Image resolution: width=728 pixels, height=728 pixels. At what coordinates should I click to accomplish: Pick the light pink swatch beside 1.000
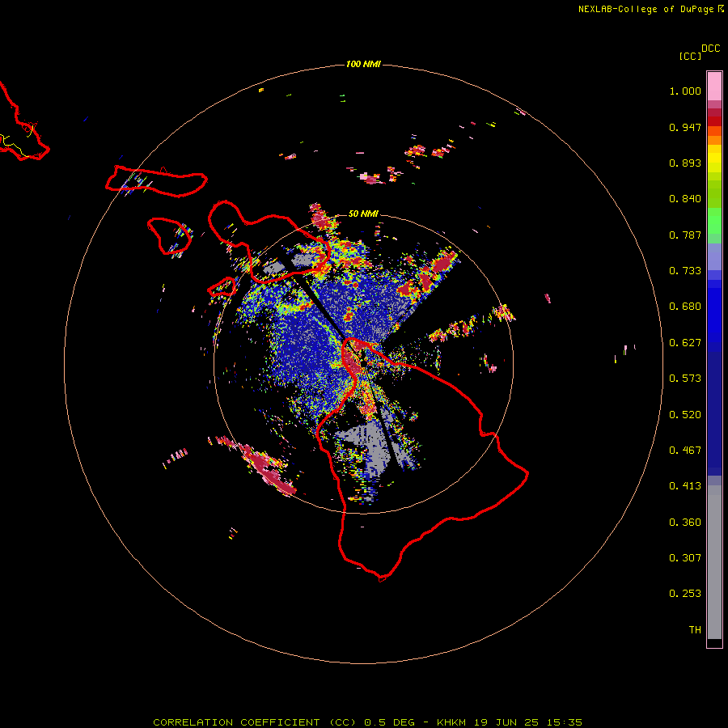[x=714, y=87]
